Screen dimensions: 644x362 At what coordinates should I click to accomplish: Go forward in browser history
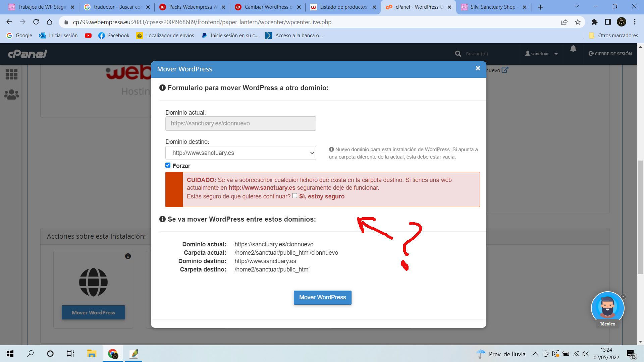click(x=22, y=22)
